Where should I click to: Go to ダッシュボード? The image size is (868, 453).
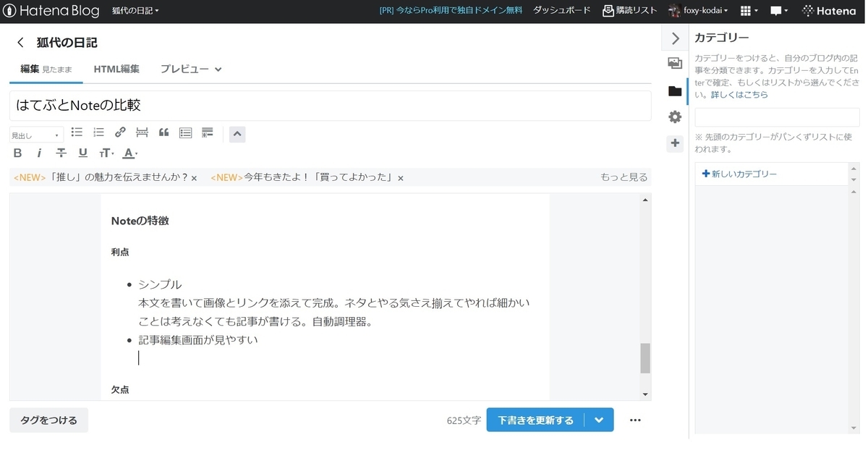click(561, 11)
